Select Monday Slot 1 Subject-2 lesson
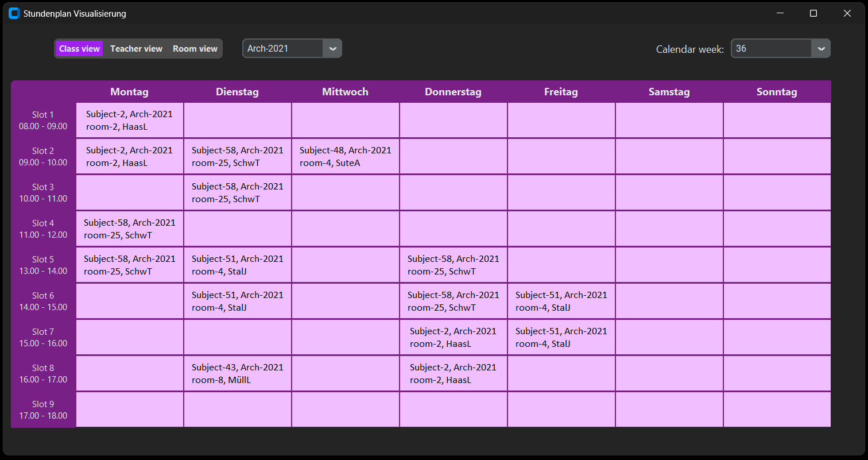Viewport: 868px width, 460px height. coord(129,121)
